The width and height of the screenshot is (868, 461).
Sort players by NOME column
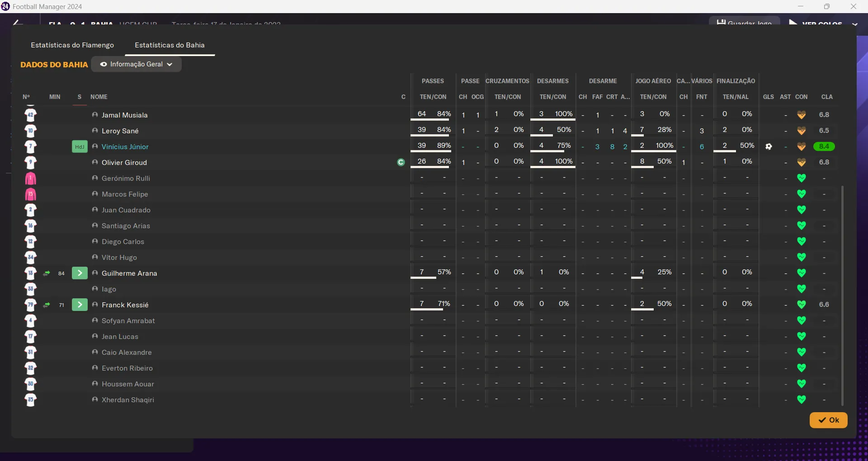pos(99,97)
